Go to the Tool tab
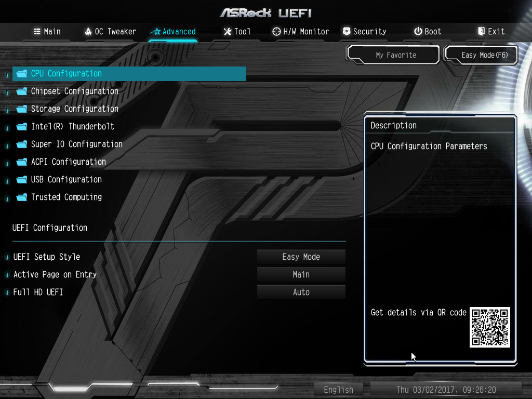This screenshot has width=532, height=399. (237, 32)
